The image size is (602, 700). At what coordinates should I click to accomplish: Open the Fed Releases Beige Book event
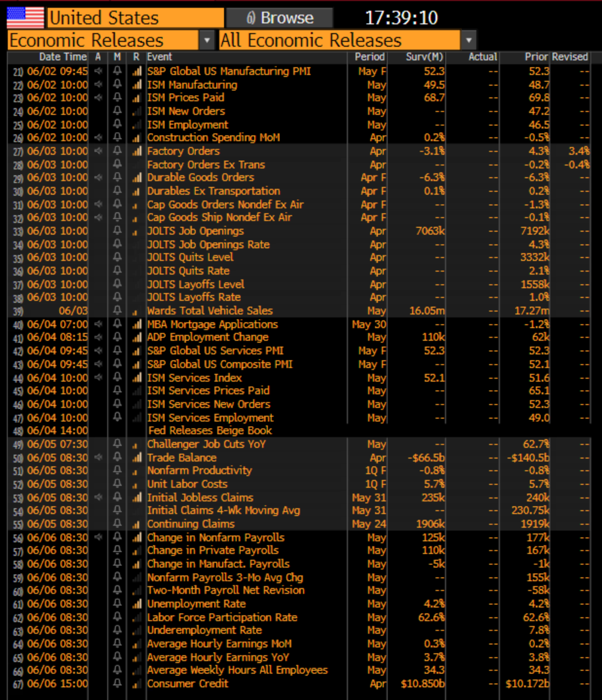(x=210, y=430)
